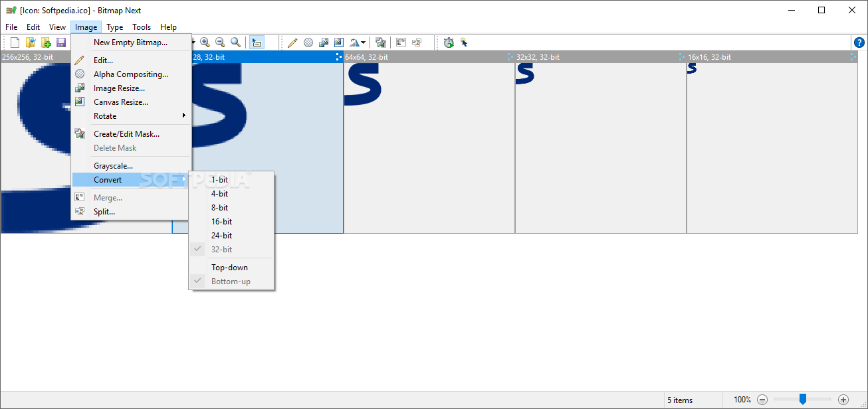Click the Merge toolbar icon
Screen dimensions: 868x409
pos(401,42)
